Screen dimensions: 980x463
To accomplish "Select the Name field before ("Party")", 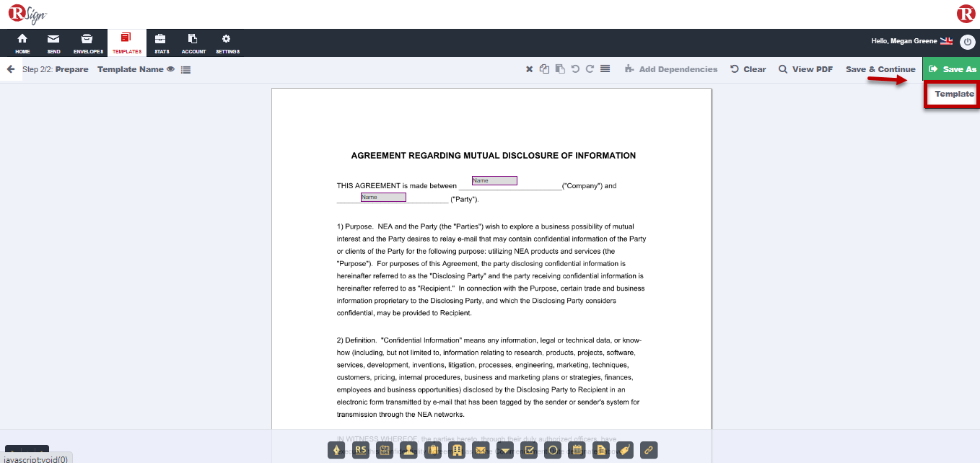I will click(x=383, y=197).
